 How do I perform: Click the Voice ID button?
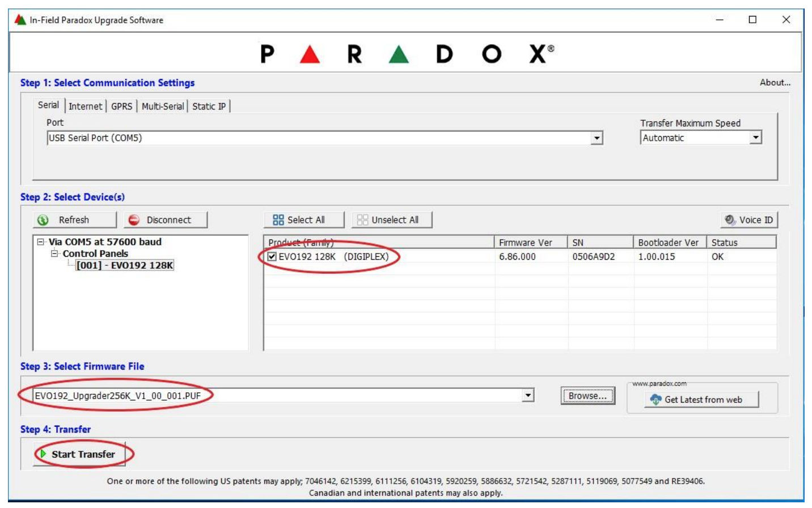(x=749, y=220)
